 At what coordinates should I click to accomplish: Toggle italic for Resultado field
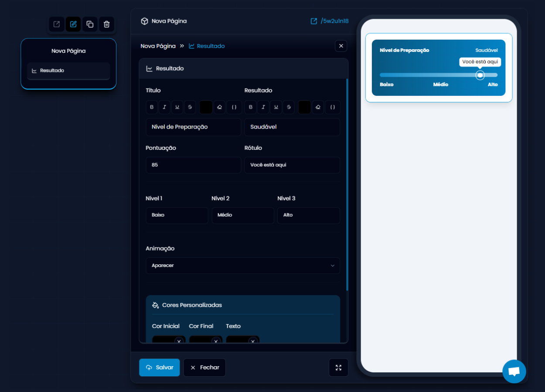(263, 107)
